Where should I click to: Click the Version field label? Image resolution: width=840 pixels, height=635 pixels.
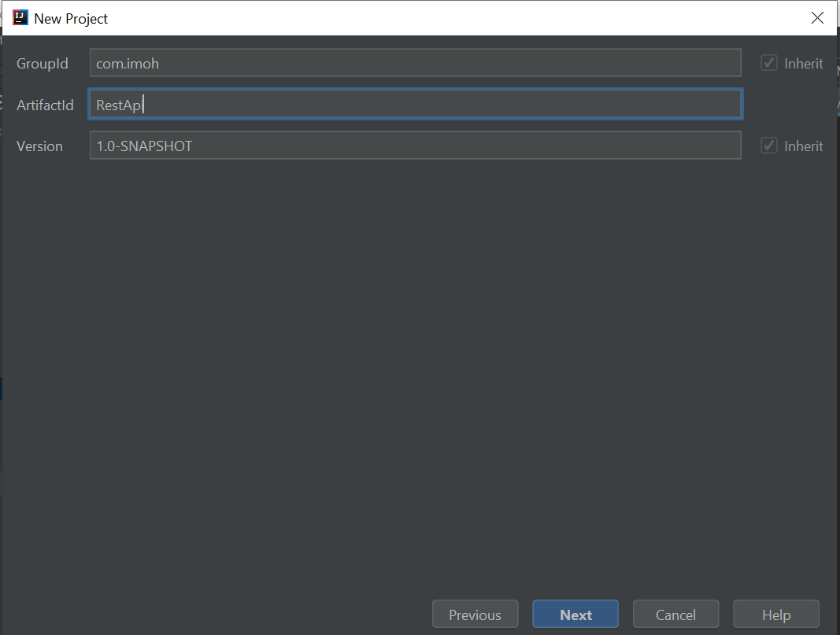click(x=39, y=146)
